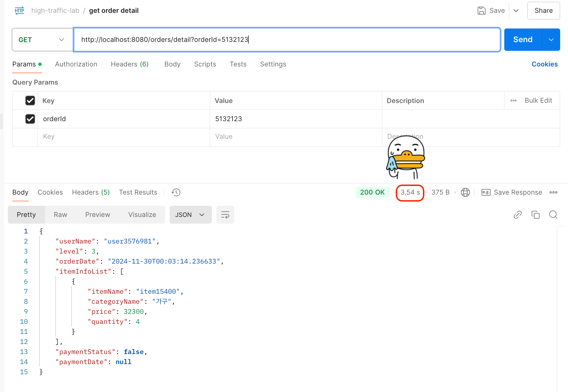Search within the response body

[x=553, y=215]
